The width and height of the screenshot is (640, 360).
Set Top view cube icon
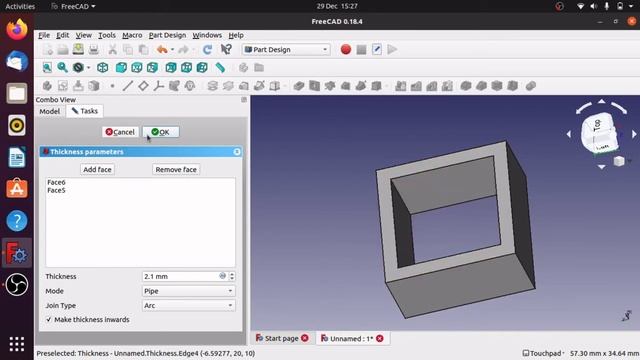136,67
